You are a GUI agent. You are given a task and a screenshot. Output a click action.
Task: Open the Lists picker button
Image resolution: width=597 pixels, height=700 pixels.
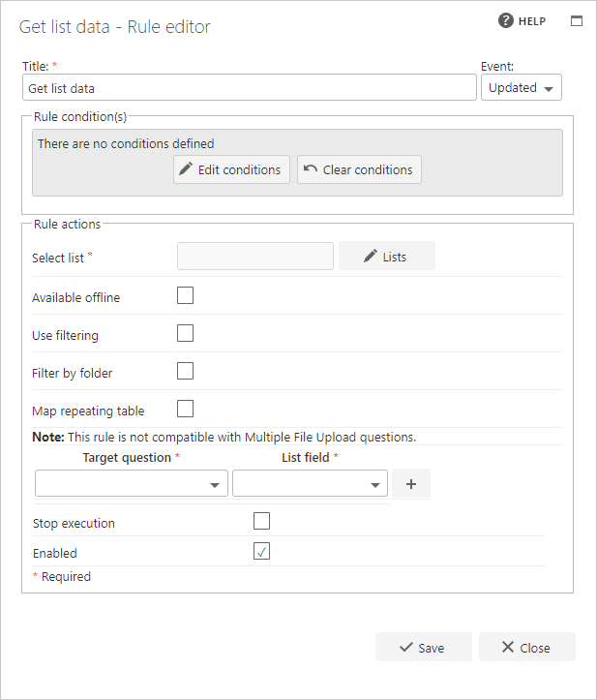[387, 256]
